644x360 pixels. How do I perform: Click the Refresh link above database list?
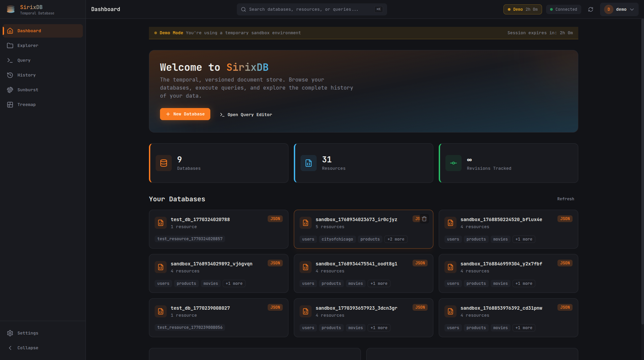point(566,199)
